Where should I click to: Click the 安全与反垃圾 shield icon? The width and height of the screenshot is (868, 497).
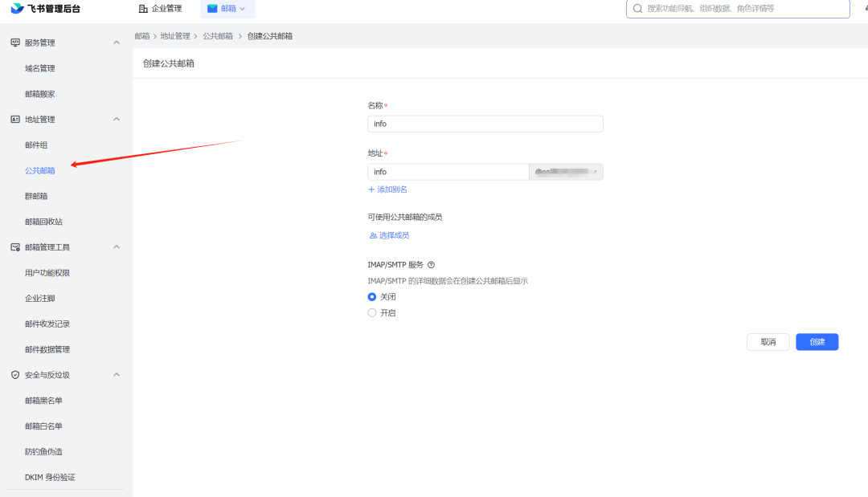(15, 375)
